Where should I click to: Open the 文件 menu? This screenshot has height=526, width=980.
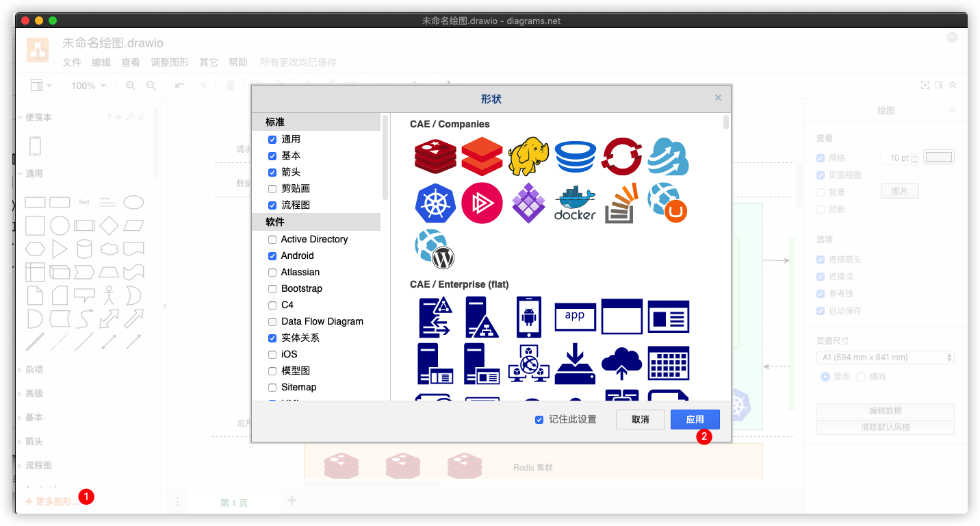[x=72, y=62]
